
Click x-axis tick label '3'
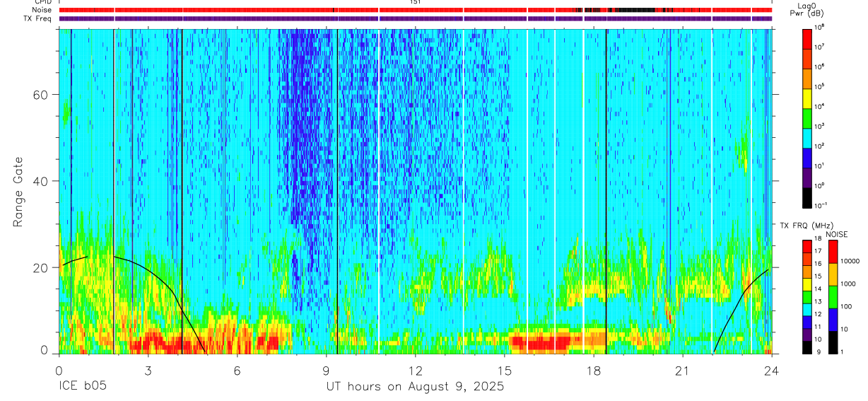(x=148, y=371)
